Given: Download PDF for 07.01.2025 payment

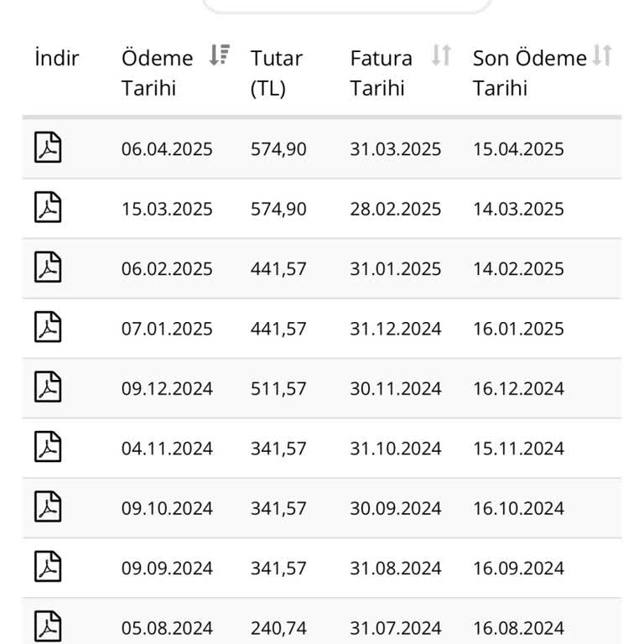Looking at the screenshot, I should click(48, 327).
